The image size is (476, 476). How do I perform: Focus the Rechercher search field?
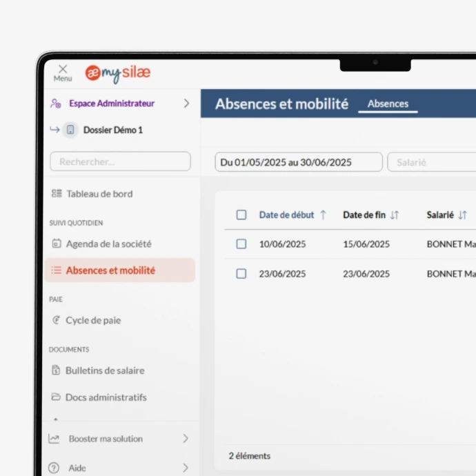click(120, 161)
